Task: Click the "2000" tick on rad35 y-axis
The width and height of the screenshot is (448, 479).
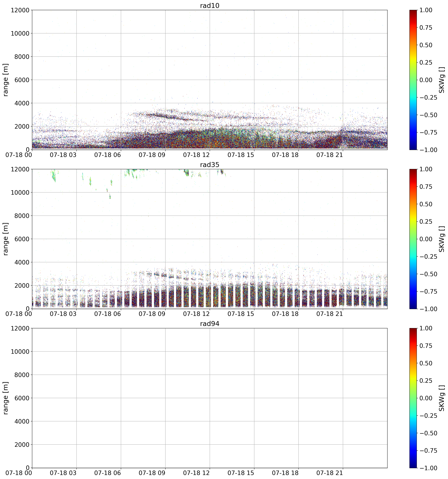Action: [22, 286]
